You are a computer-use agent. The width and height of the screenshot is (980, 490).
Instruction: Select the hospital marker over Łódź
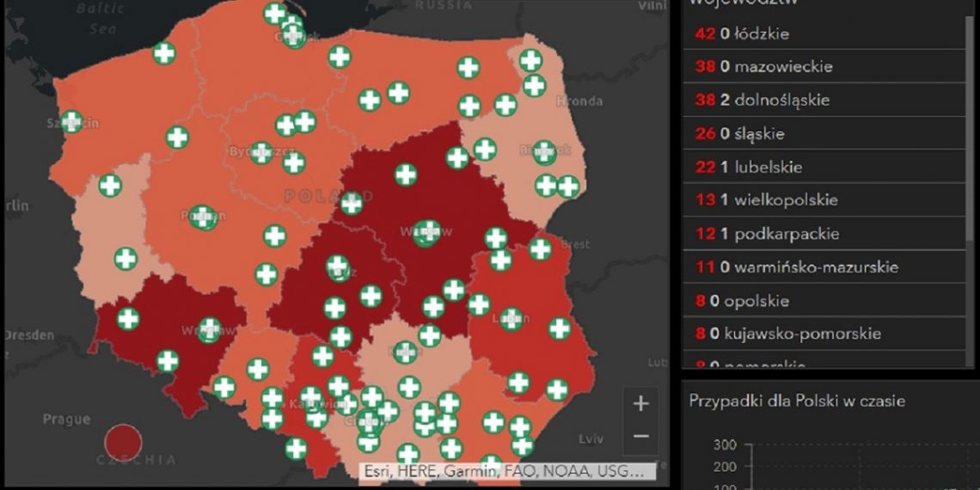[338, 266]
